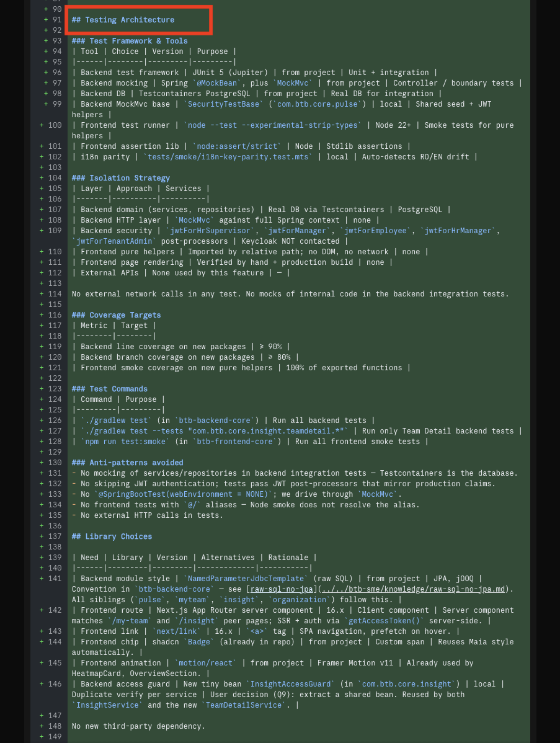Click `btb-backend-core` on line 126
The image size is (560, 743).
215,420
